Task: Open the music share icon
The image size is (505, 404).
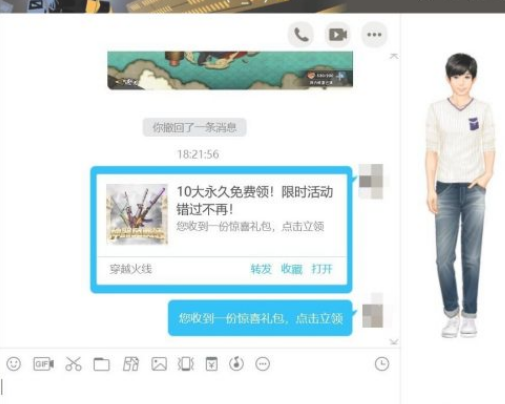Action: pyautogui.click(x=236, y=364)
